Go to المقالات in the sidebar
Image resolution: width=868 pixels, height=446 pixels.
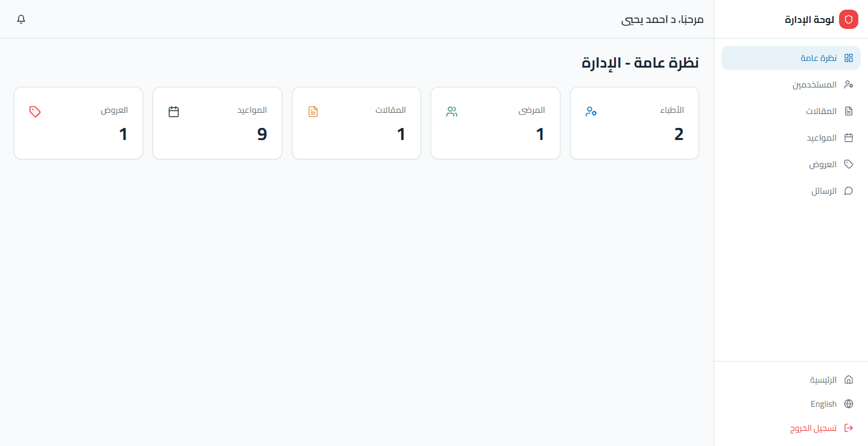[x=791, y=111]
